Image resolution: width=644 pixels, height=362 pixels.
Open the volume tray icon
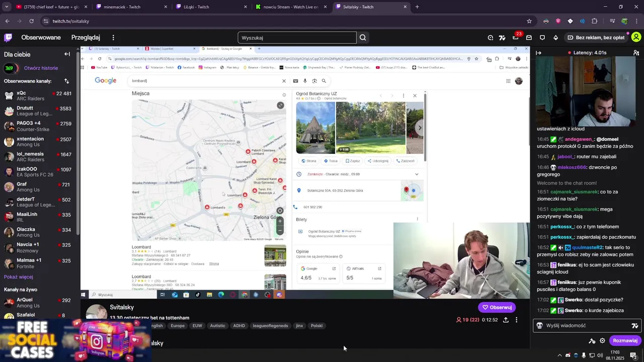pos(600,355)
